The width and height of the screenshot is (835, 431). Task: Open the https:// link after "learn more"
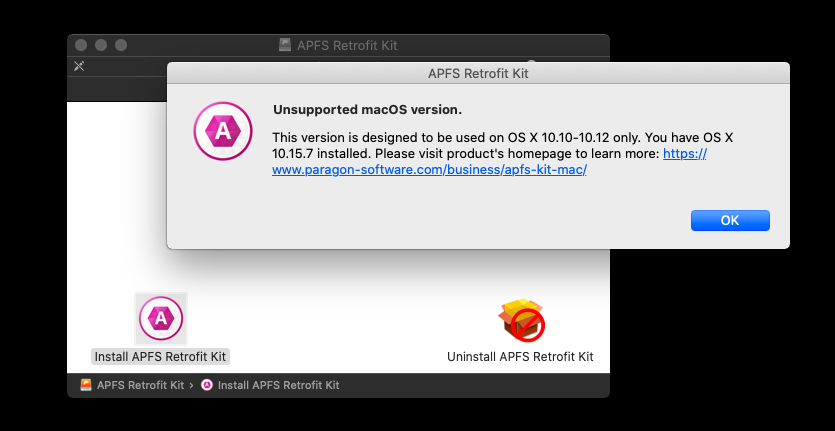coord(685,154)
